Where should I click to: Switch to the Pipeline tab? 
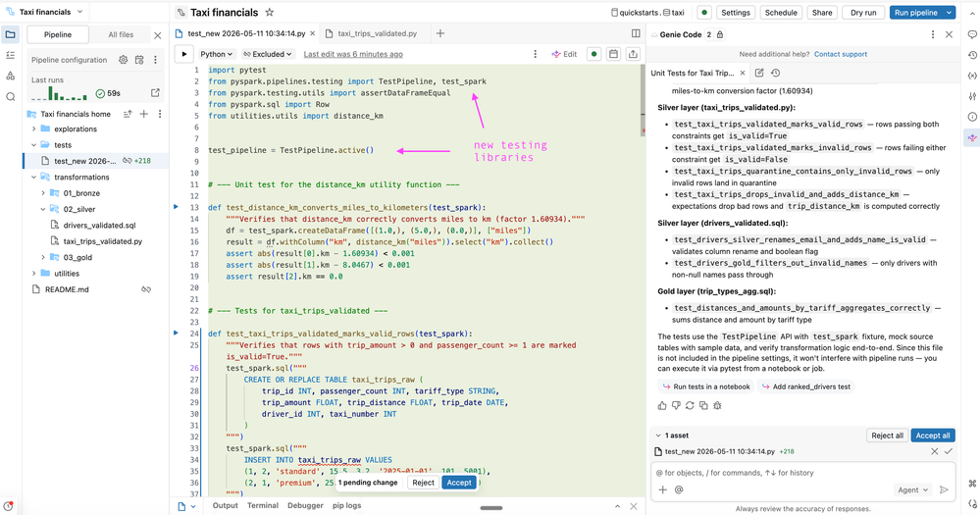tap(58, 35)
